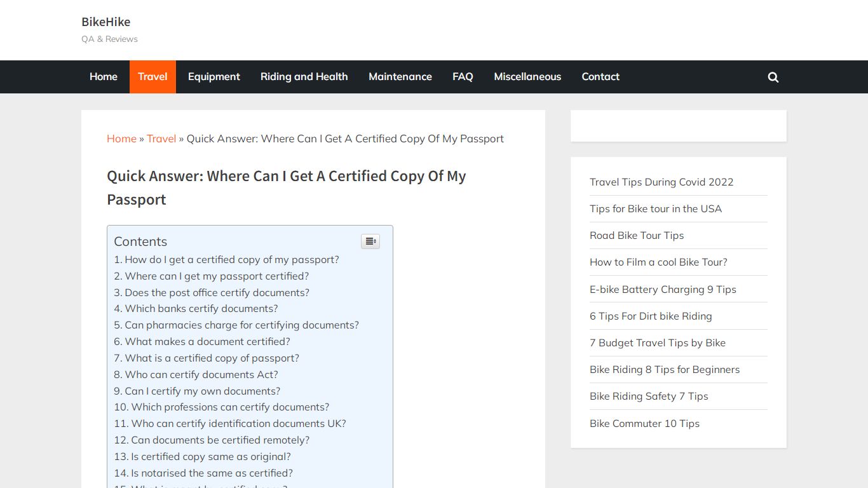
Task: Jump to 'Is certified copy same as original?'
Action: click(x=202, y=456)
